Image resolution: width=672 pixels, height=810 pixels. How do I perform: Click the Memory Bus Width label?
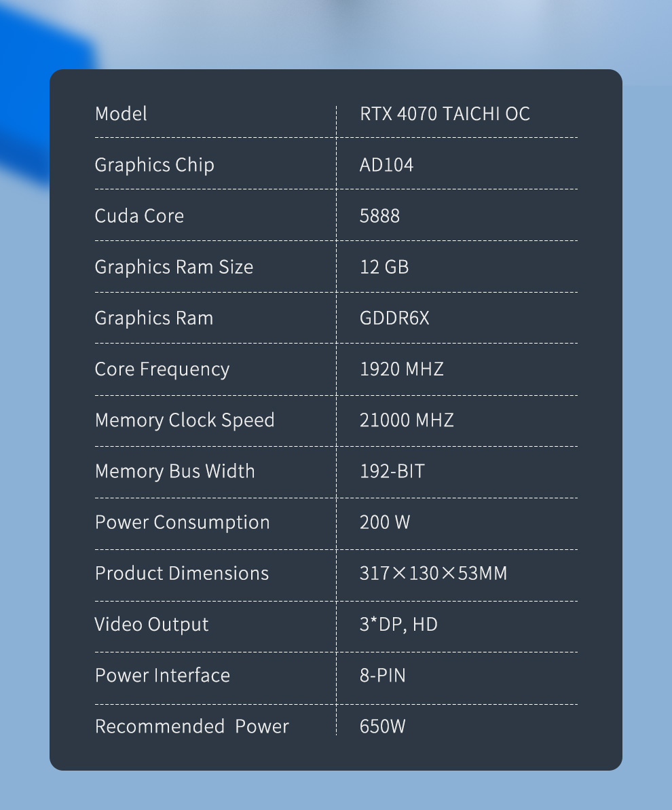point(175,471)
